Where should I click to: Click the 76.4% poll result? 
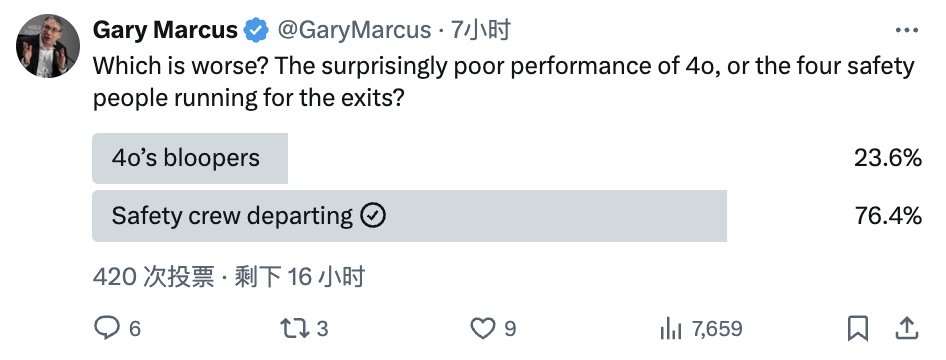click(x=887, y=215)
